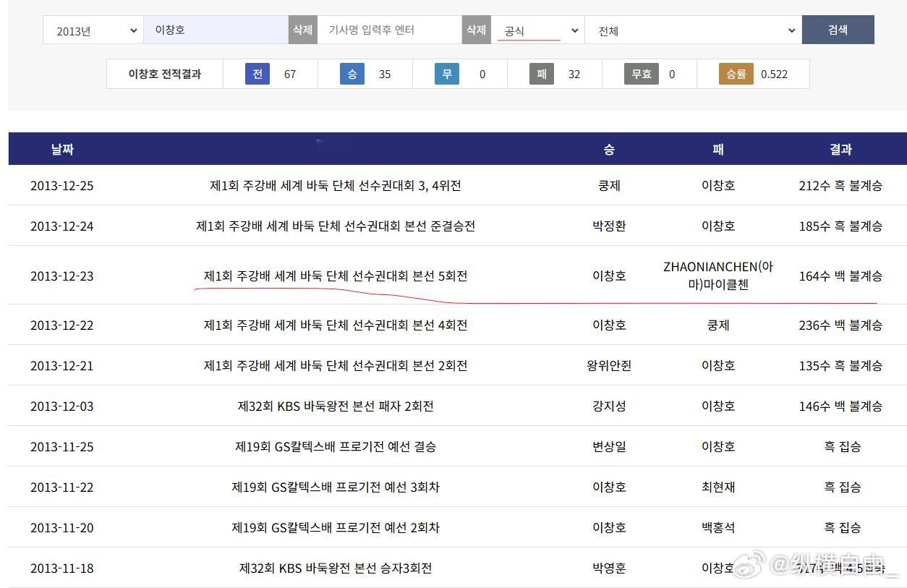The image size is (907, 588).
Task: Click result 236수 백 불계승
Action: tap(840, 325)
